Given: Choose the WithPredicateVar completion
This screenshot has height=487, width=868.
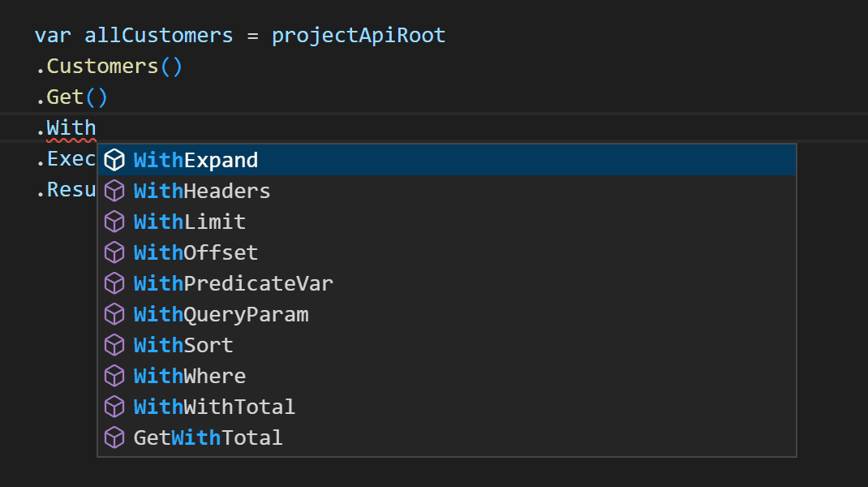Looking at the screenshot, I should 234,283.
